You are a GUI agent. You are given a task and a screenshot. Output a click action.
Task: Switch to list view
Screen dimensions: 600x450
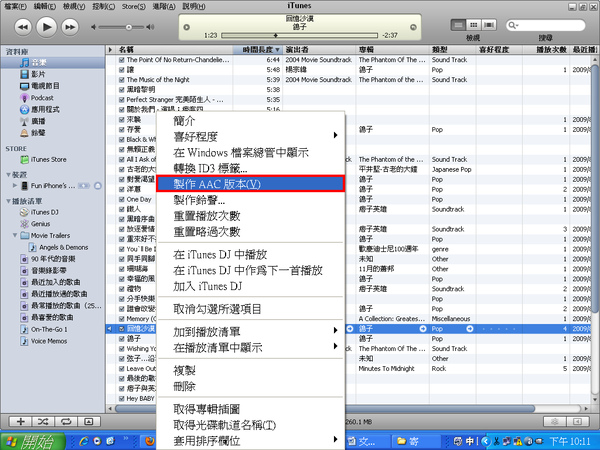click(458, 25)
